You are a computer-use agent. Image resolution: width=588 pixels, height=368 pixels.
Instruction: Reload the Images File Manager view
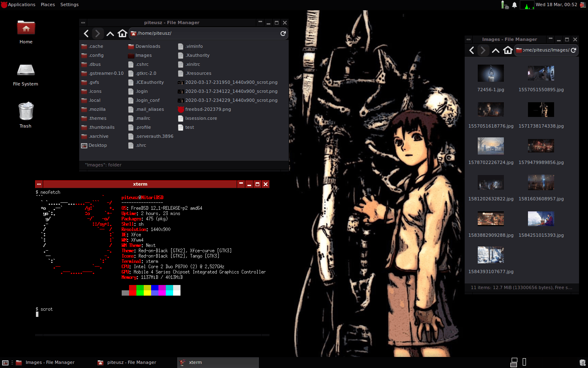point(573,50)
